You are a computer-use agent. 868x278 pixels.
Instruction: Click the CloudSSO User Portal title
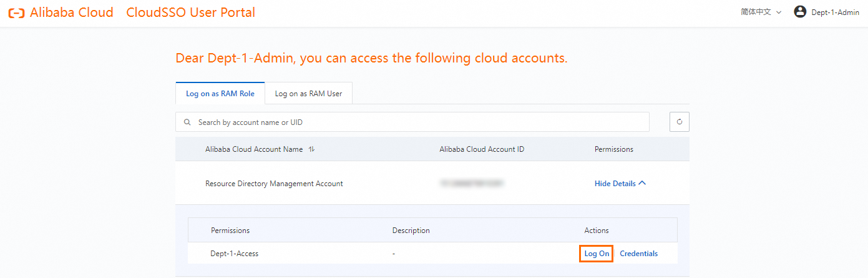point(190,12)
